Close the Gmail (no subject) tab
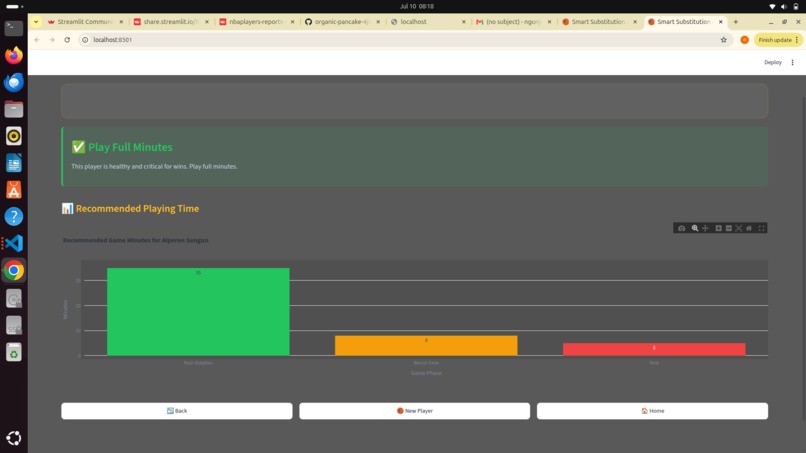 pyautogui.click(x=549, y=22)
